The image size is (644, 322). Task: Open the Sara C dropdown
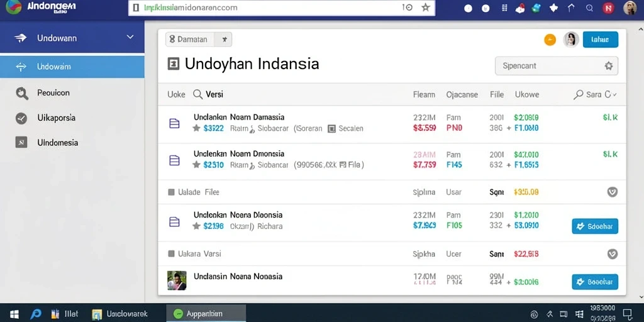click(x=595, y=94)
